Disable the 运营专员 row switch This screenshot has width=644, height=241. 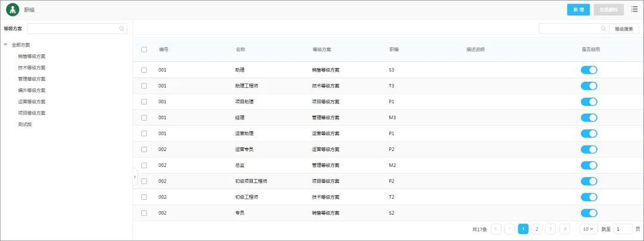tap(589, 150)
